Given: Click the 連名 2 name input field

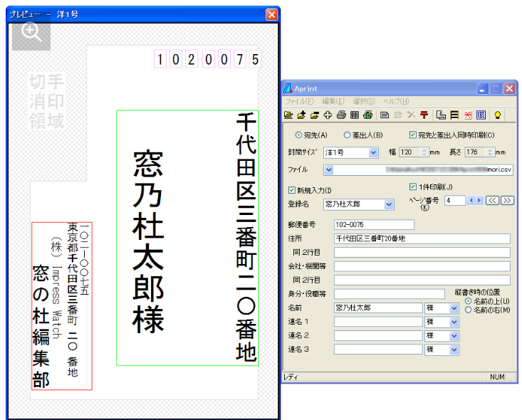Looking at the screenshot, I should coord(378,335).
